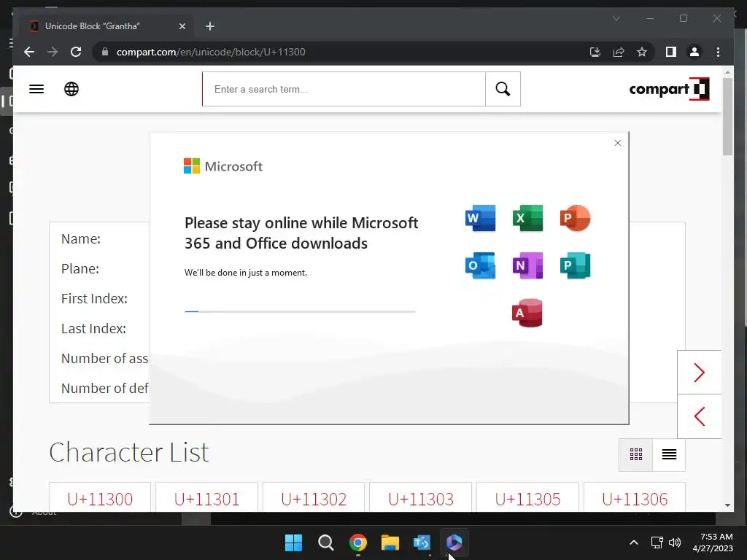The width and height of the screenshot is (747, 560).
Task: Close the Unicode Block Grantha tab
Action: 182,26
